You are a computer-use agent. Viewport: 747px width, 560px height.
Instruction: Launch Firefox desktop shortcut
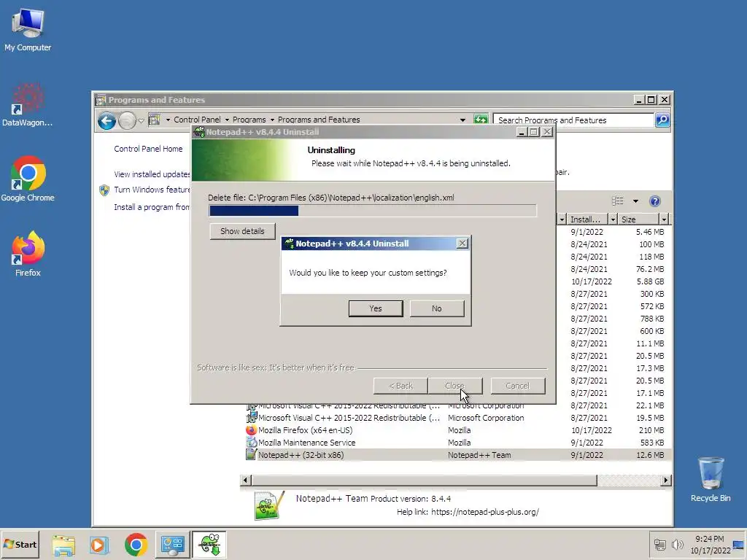(x=28, y=254)
